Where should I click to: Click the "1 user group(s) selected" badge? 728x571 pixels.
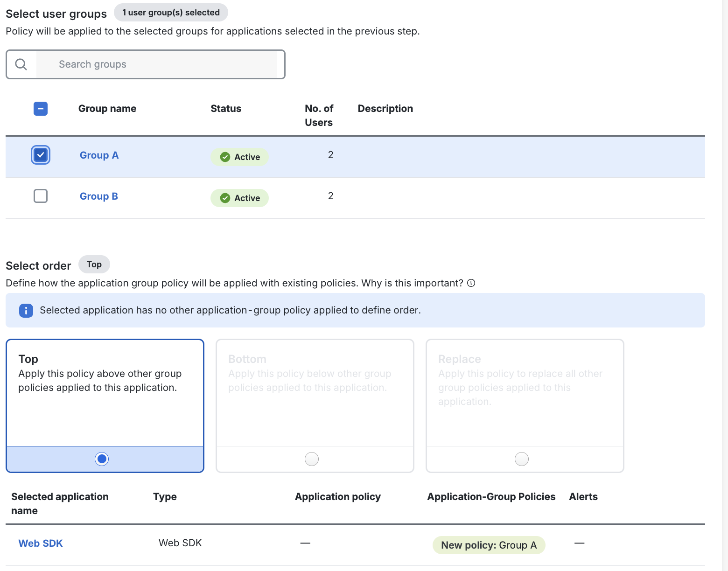171,12
